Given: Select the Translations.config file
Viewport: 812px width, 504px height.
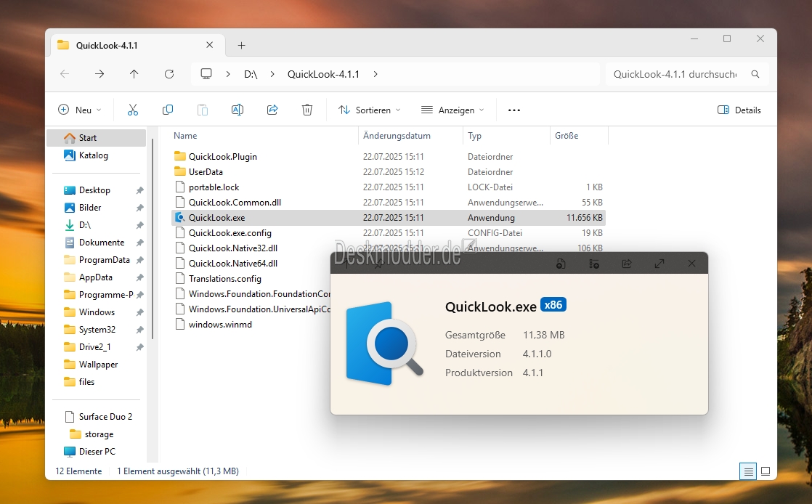Looking at the screenshot, I should pyautogui.click(x=224, y=279).
